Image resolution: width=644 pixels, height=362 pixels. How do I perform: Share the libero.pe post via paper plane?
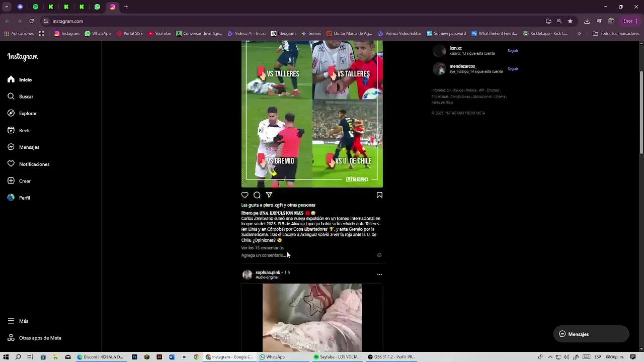269,195
